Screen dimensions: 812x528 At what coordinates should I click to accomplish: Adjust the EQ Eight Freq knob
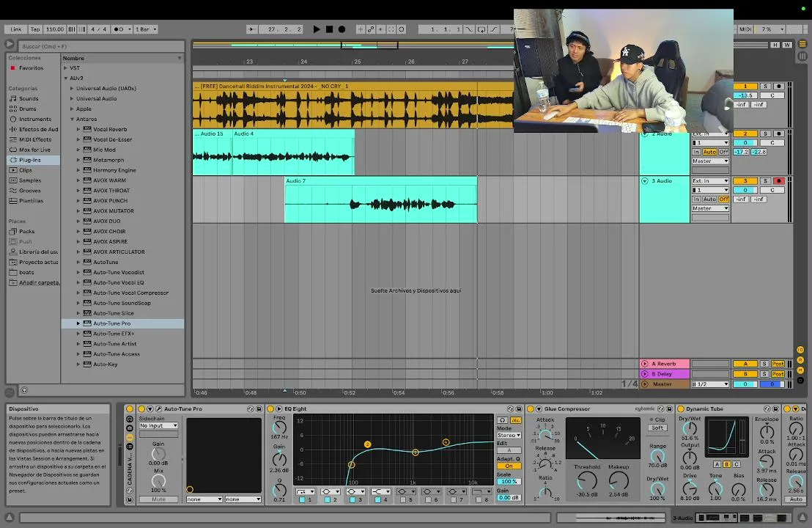click(279, 428)
